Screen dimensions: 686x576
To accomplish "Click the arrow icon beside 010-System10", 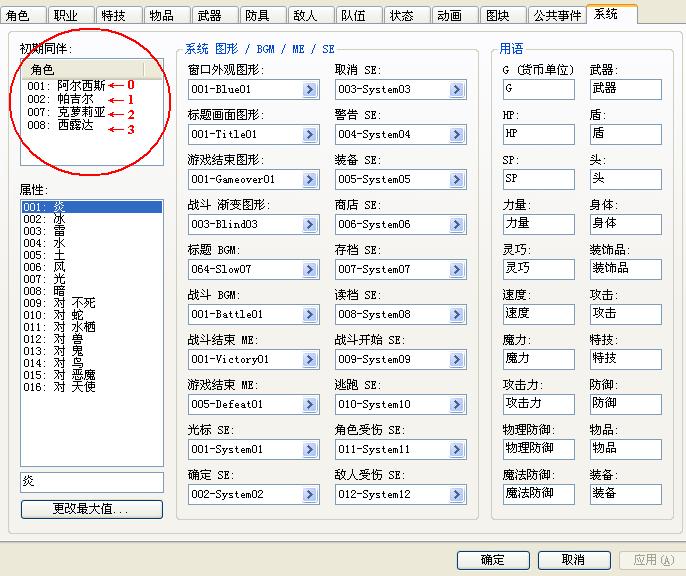I will [x=457, y=405].
